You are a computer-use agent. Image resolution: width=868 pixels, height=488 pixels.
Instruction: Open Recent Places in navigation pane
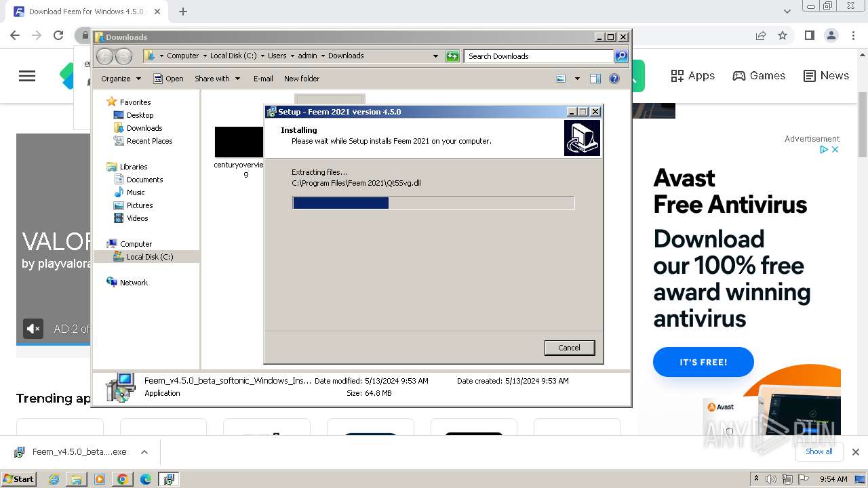pyautogui.click(x=149, y=141)
